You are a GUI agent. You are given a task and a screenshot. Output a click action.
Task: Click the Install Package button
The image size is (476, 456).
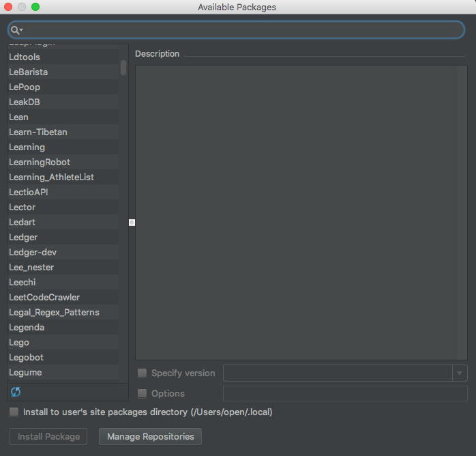tap(48, 437)
